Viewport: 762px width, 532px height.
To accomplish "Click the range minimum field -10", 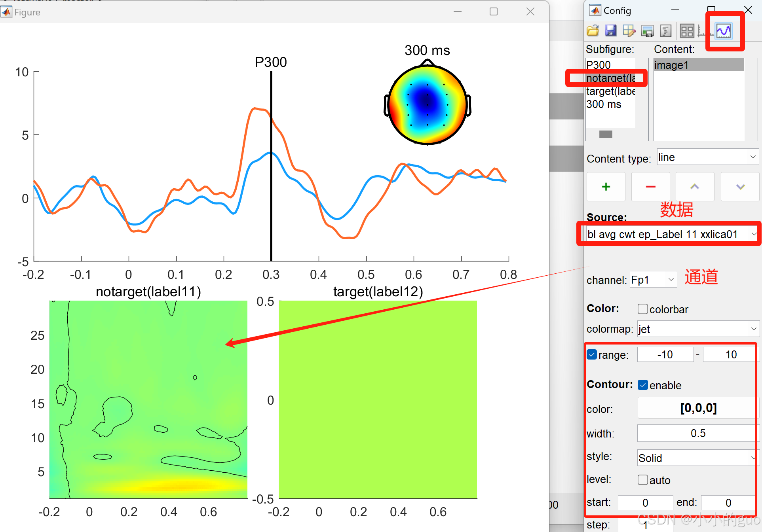I will [x=665, y=354].
